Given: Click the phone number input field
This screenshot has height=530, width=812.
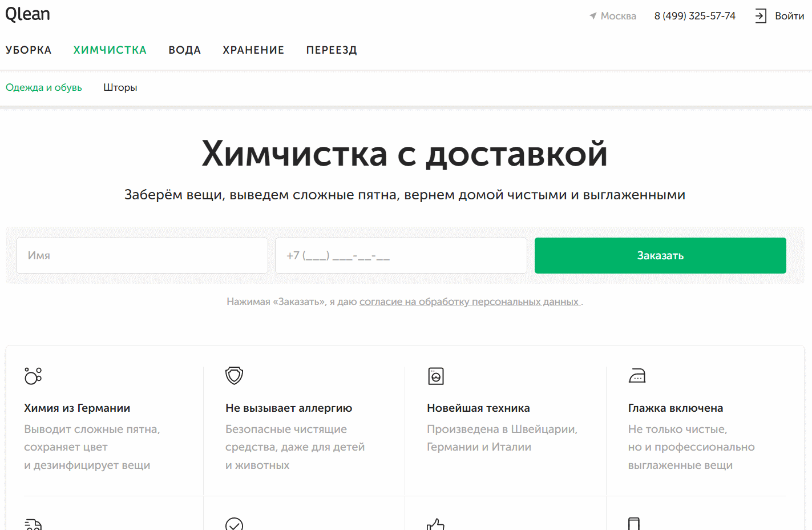Looking at the screenshot, I should tap(401, 256).
